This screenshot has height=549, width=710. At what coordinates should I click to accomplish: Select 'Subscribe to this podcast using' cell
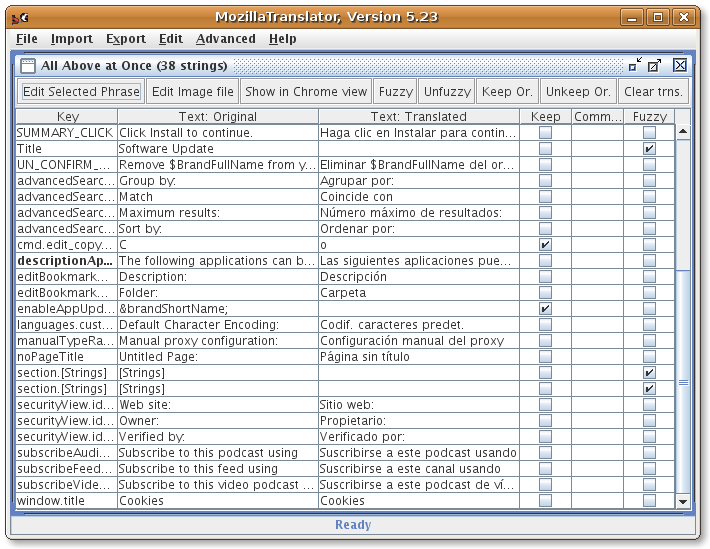218,453
